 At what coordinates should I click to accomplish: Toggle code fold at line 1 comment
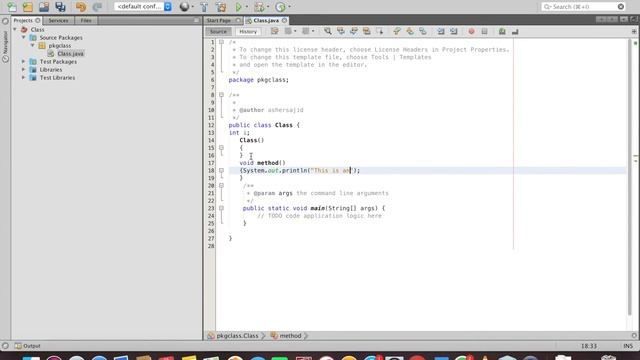point(221,42)
